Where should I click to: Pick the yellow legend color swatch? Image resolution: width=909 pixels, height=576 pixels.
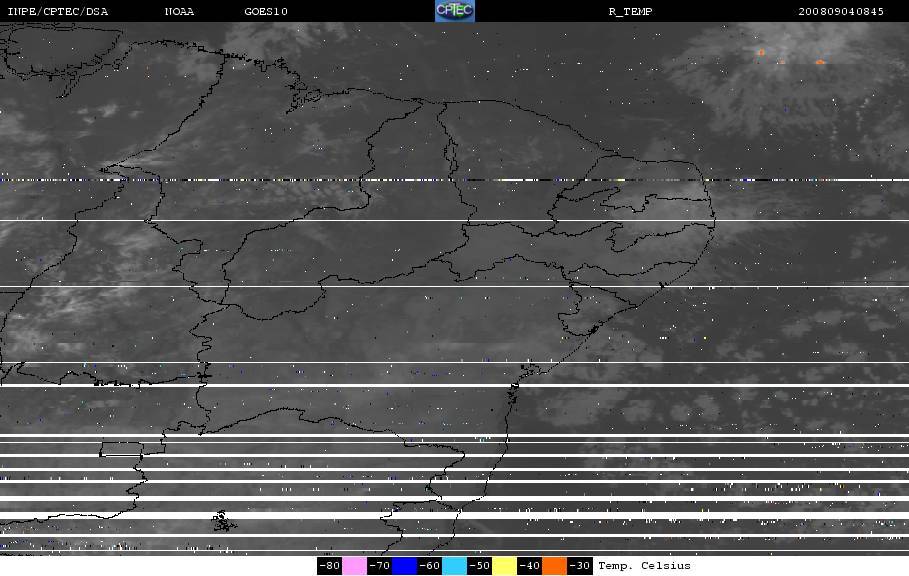click(504, 566)
